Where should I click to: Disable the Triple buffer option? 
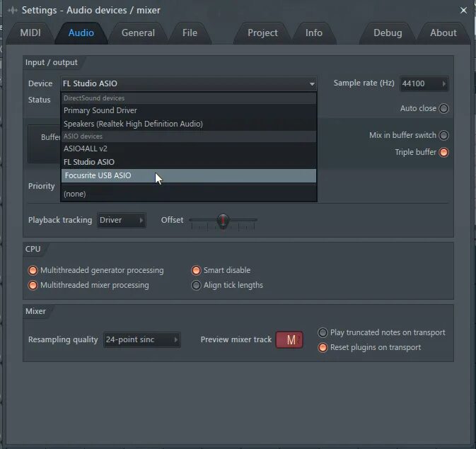point(443,153)
